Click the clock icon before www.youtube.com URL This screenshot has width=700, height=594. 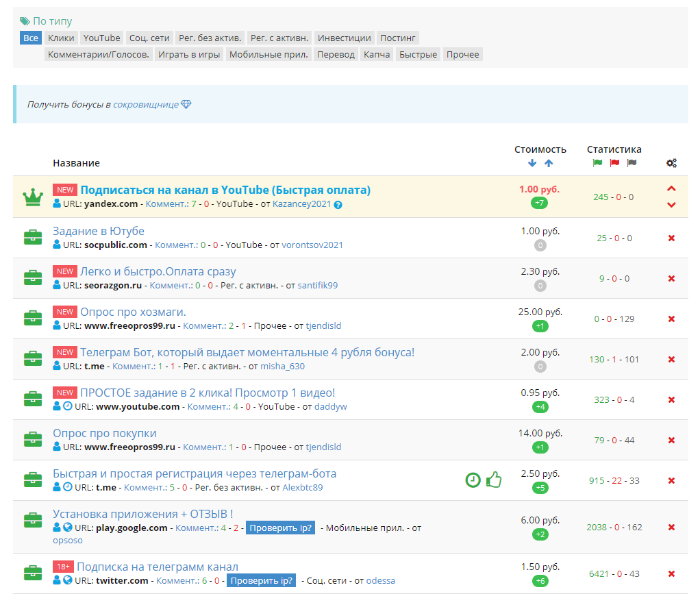[68, 406]
